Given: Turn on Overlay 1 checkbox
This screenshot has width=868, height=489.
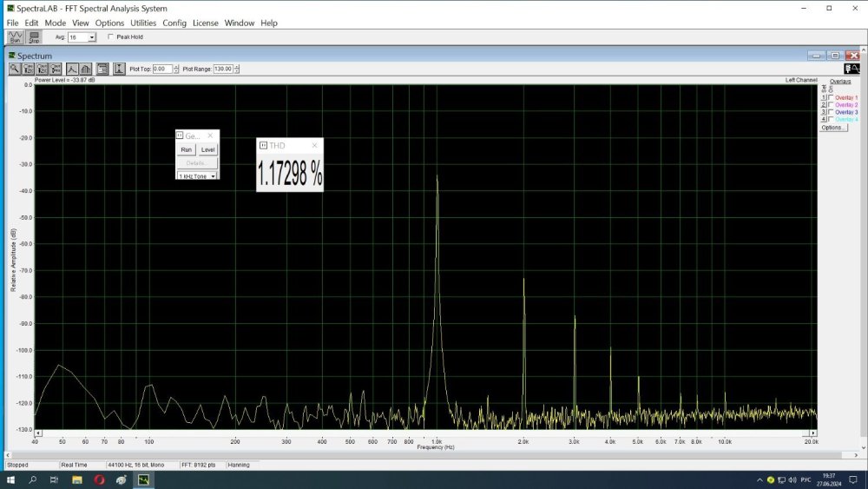Looking at the screenshot, I should (x=831, y=98).
